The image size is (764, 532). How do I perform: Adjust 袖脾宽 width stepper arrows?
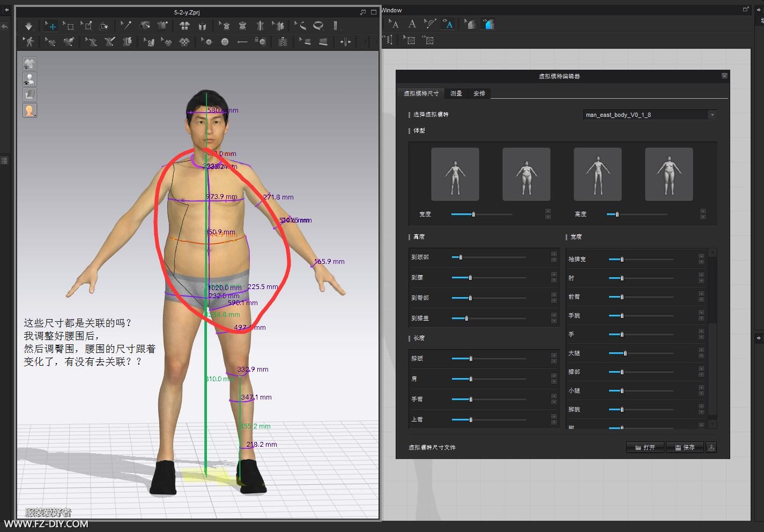click(x=701, y=259)
